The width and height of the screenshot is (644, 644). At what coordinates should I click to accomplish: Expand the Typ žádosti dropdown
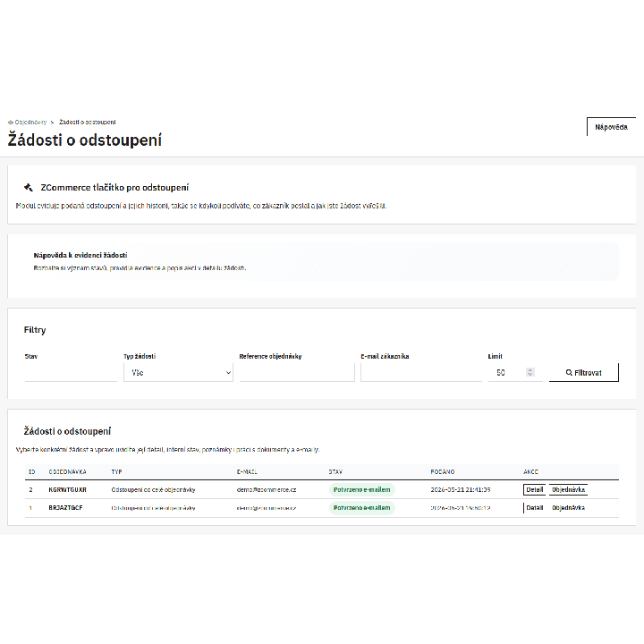click(x=178, y=372)
